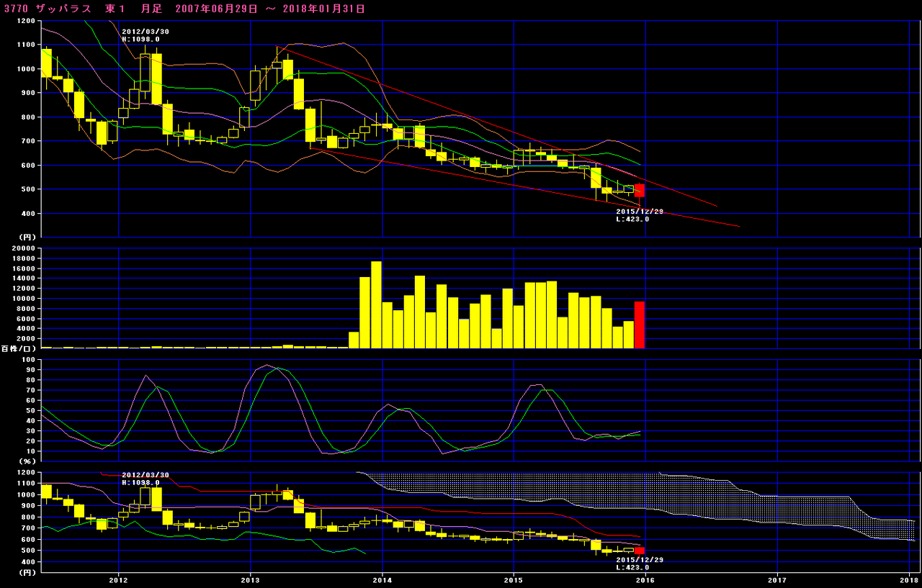The height and width of the screenshot is (588, 922).
Task: Click the 2017 year label on the time axis
Action: (777, 579)
